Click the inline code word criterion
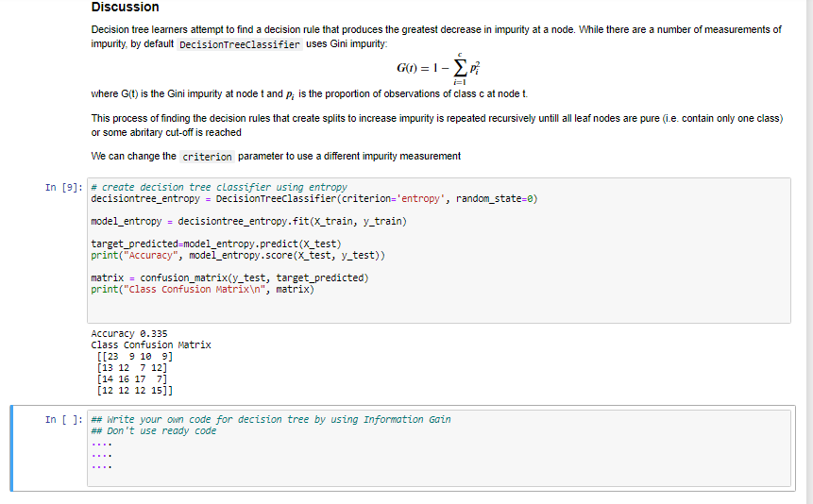Viewport: 813px width, 504px height. pos(207,157)
